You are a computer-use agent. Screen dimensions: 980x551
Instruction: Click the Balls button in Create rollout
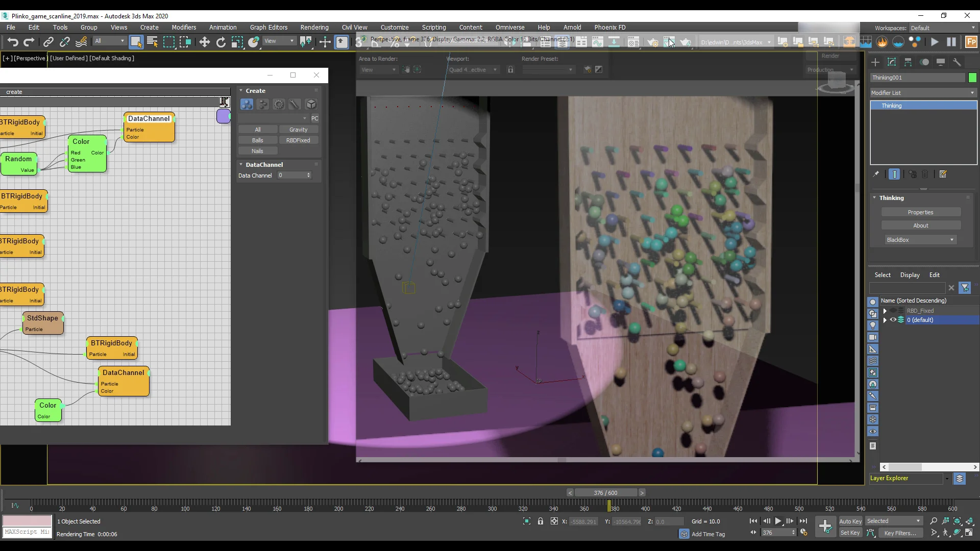(x=257, y=140)
